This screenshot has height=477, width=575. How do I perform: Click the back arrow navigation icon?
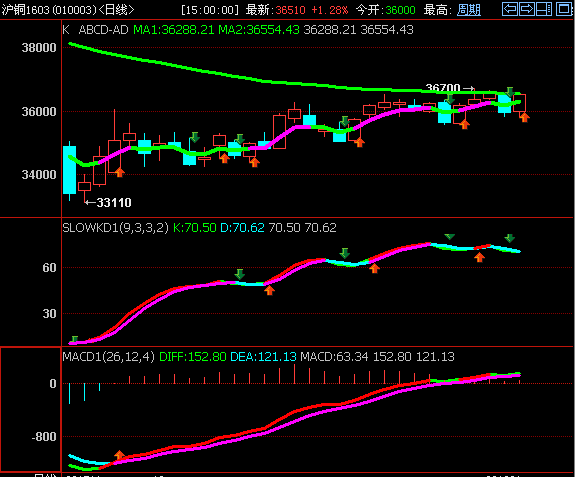click(510, 9)
